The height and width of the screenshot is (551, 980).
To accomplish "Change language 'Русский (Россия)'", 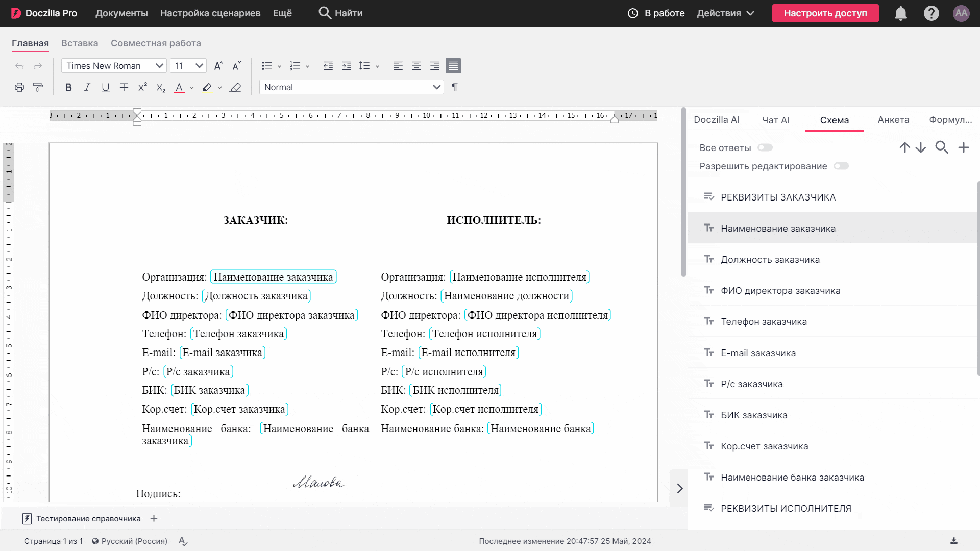I will [x=130, y=541].
